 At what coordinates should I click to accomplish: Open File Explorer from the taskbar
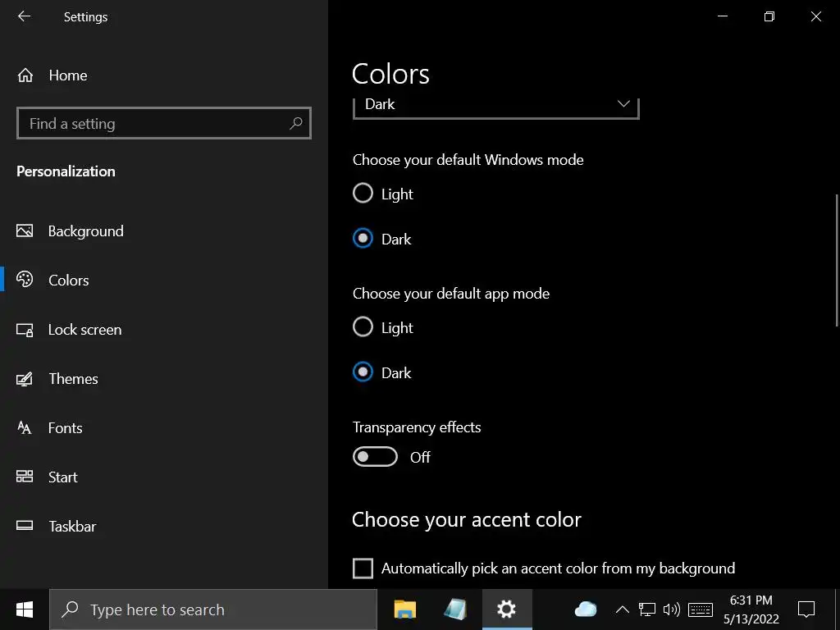point(405,609)
